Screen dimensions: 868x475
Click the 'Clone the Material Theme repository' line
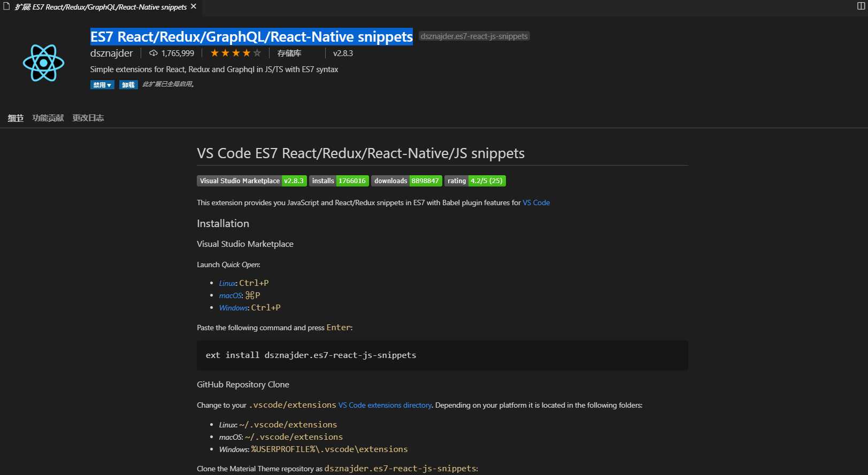337,469
